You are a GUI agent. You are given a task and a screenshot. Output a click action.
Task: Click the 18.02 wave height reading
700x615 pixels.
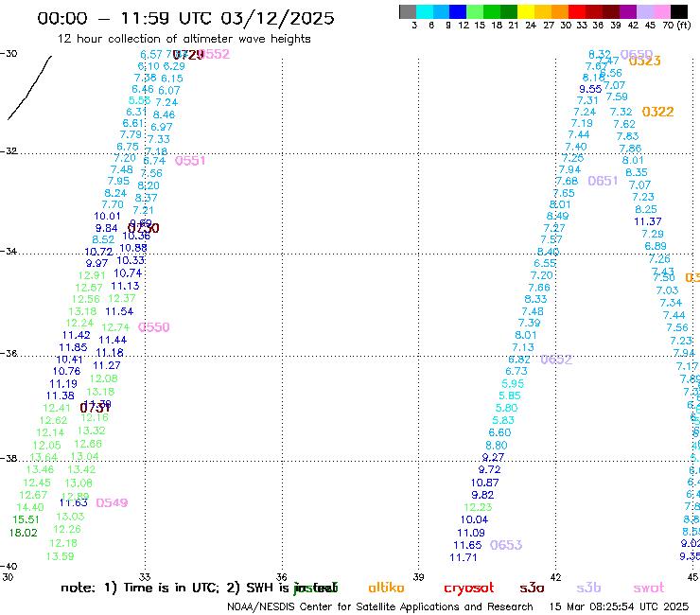click(x=24, y=533)
